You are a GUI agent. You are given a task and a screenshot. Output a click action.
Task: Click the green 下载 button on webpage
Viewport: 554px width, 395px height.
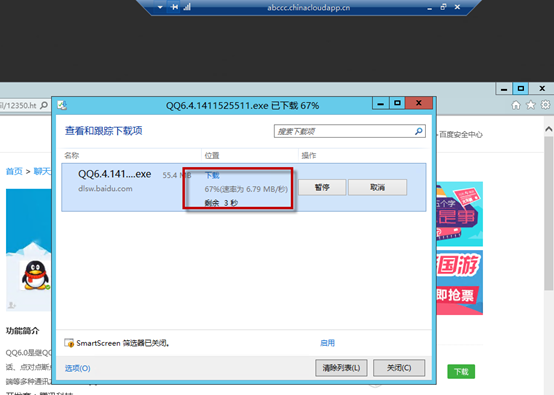point(461,371)
